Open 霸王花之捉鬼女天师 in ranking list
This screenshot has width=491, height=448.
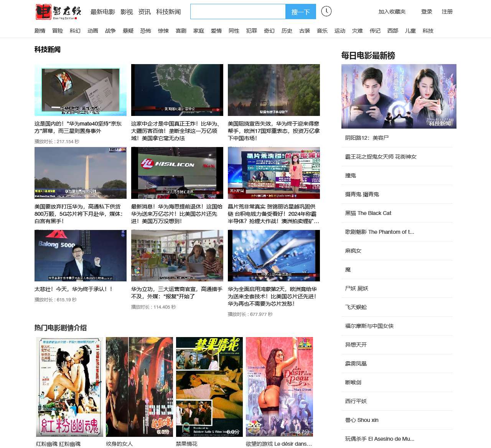click(x=381, y=157)
